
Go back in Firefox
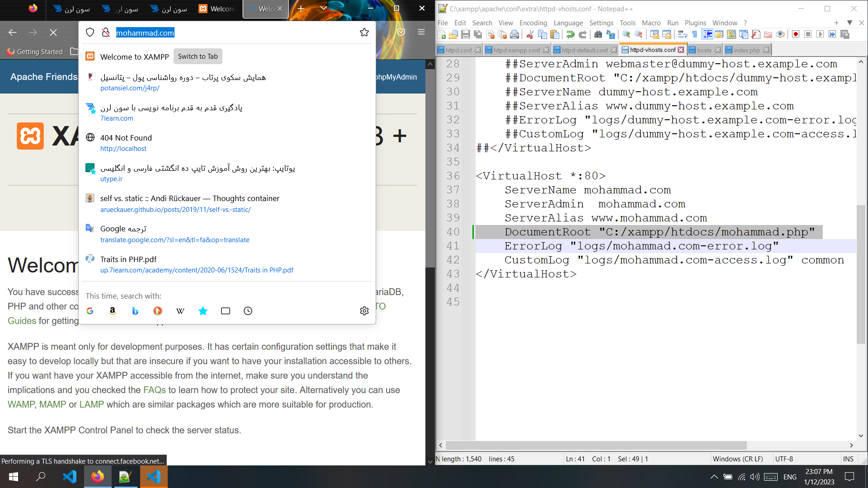[13, 33]
